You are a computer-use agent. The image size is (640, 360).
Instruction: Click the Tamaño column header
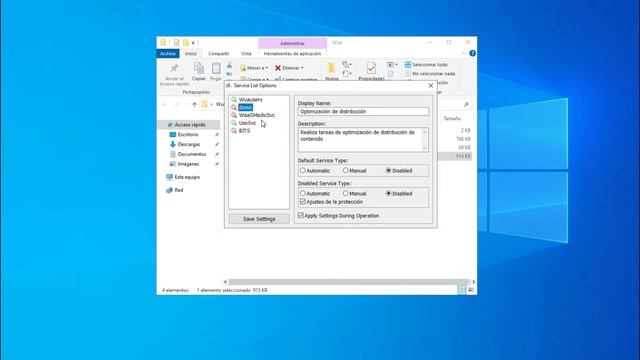pos(452,118)
